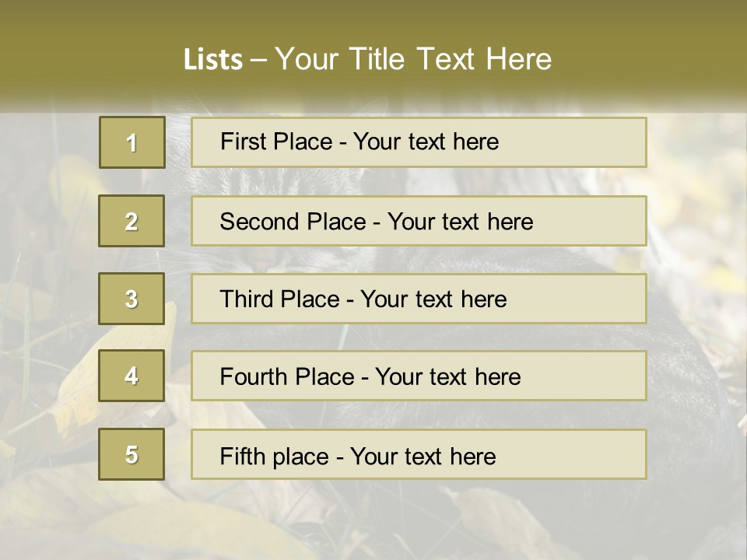Click the blank right end of the Fifth place bar
747x560 pixels.
[591, 454]
